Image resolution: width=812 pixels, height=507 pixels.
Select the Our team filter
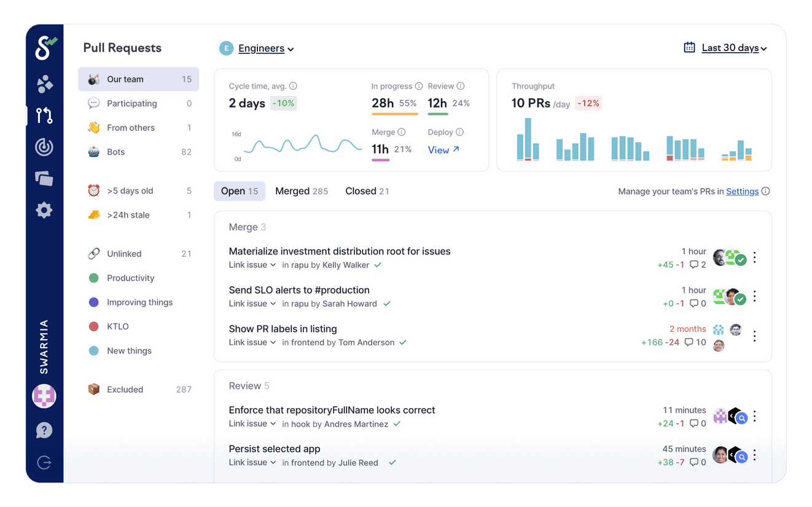coord(125,79)
